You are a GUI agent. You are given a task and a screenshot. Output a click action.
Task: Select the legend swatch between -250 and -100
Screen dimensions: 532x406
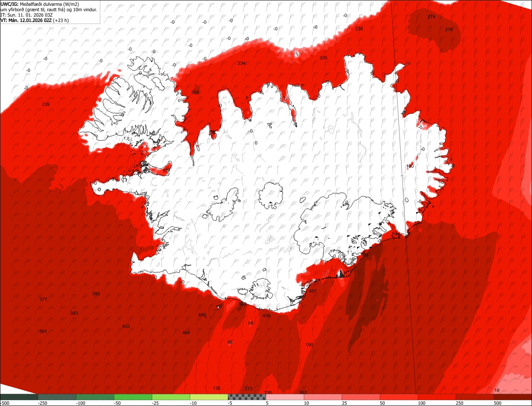coord(57,397)
